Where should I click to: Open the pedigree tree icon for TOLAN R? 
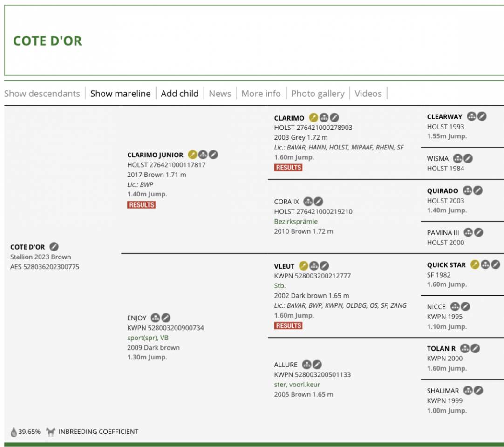(464, 348)
